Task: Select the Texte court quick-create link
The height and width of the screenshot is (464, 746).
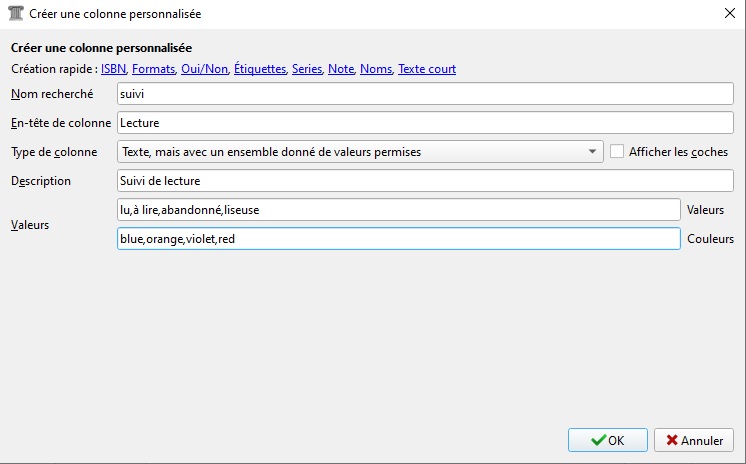Action: tap(427, 69)
